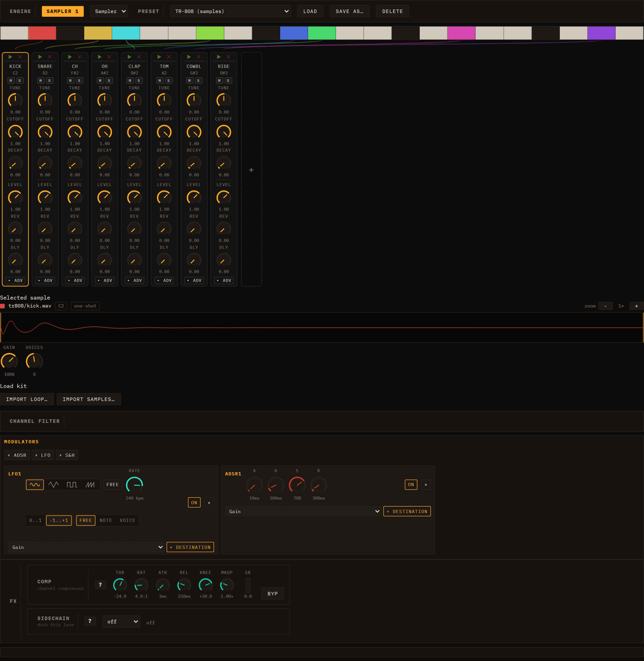Open the ADSR1 Gain destination dropdown
The width and height of the screenshot is (644, 661).
303,511
